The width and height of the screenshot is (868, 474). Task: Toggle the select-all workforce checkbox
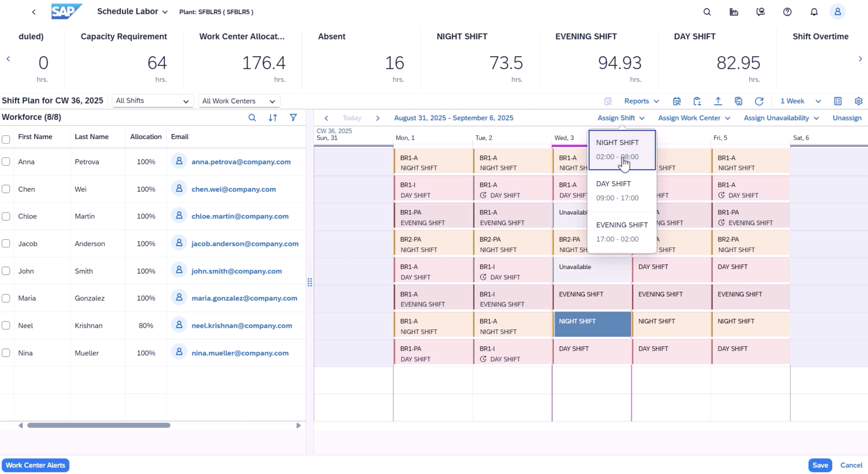pos(6,139)
